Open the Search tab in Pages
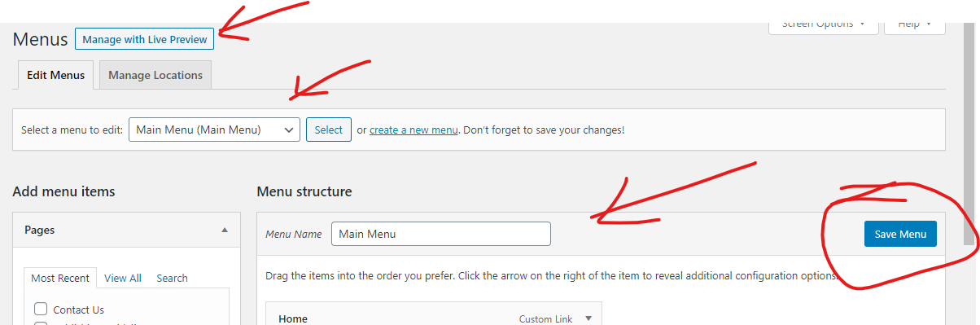 pyautogui.click(x=173, y=278)
